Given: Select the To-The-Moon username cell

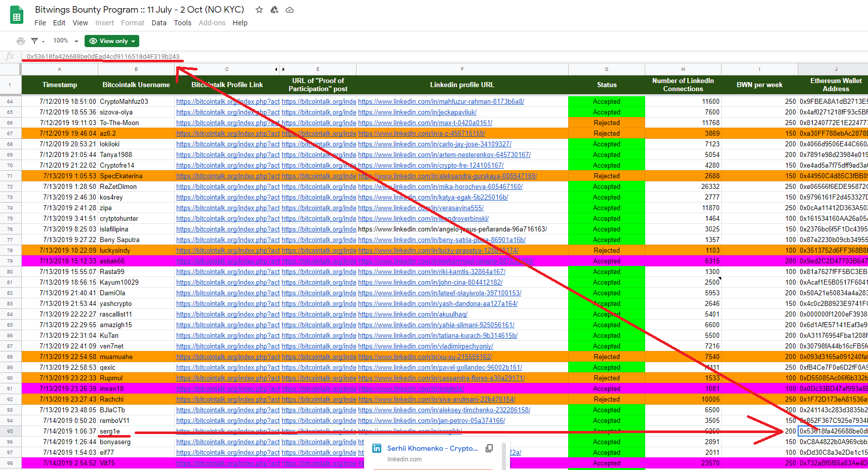Looking at the screenshot, I should click(x=136, y=123).
